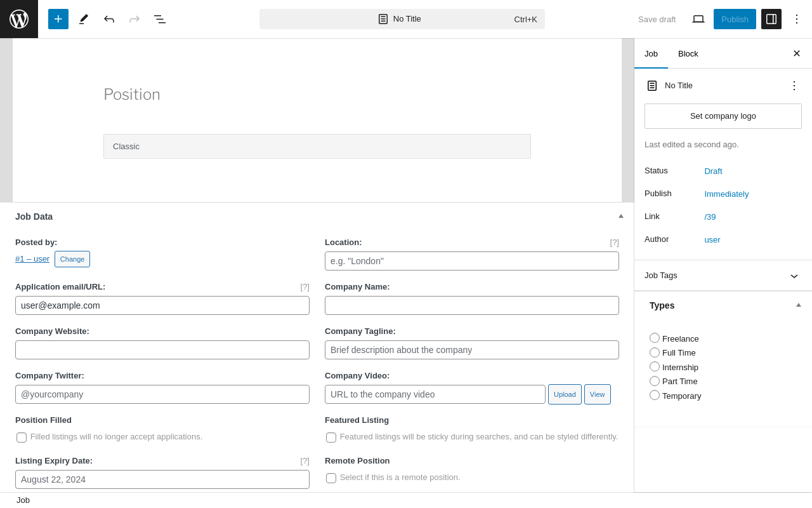Select the Full Time radio option

(655, 352)
